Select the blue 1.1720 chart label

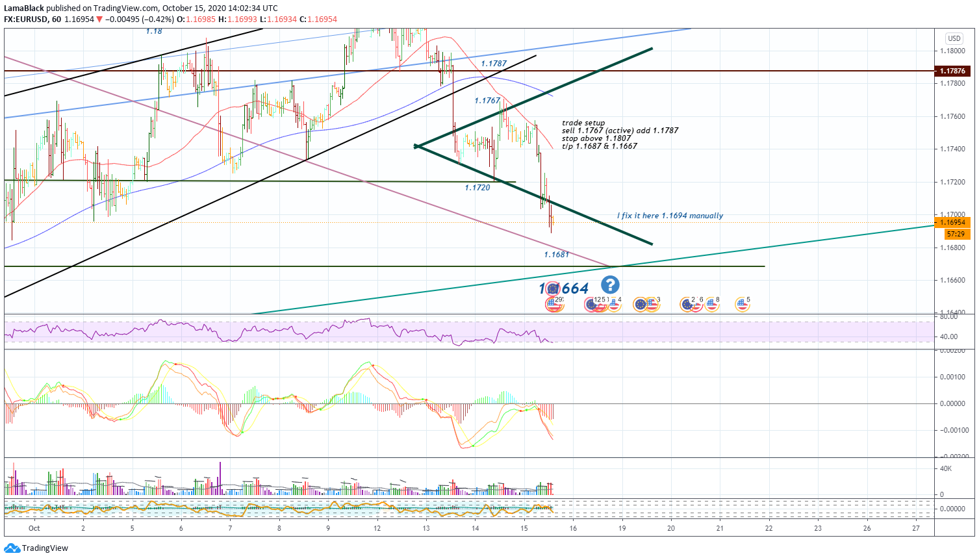(477, 188)
